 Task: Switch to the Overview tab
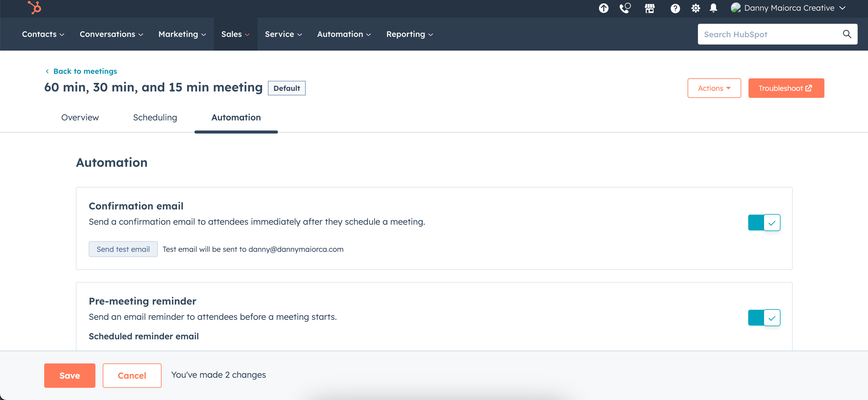pyautogui.click(x=80, y=118)
